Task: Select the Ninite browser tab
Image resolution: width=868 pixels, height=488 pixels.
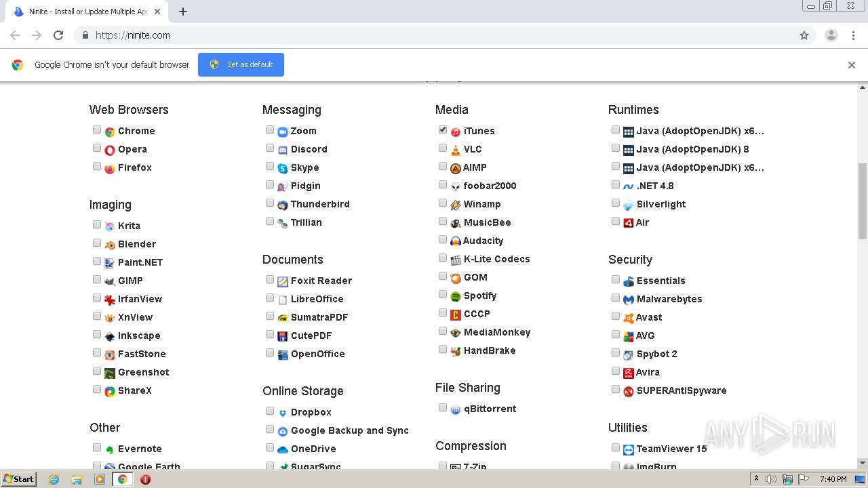Action: tap(87, 12)
